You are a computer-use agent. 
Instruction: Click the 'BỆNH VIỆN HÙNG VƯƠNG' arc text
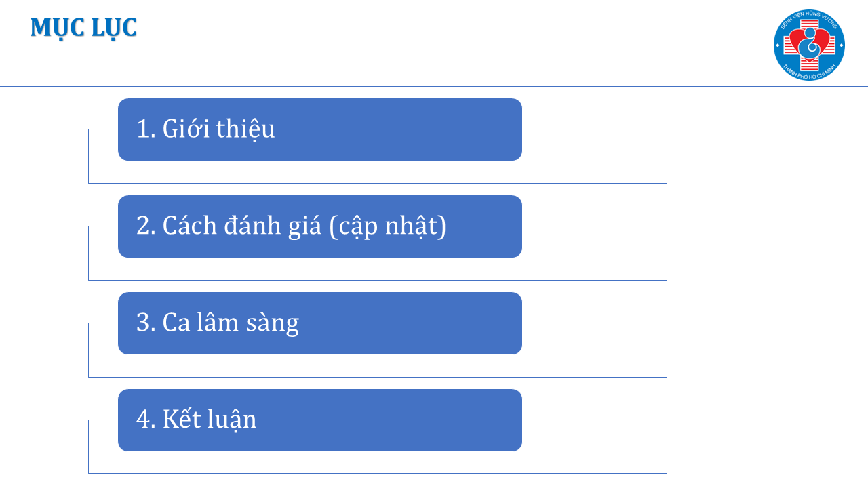[x=809, y=20]
